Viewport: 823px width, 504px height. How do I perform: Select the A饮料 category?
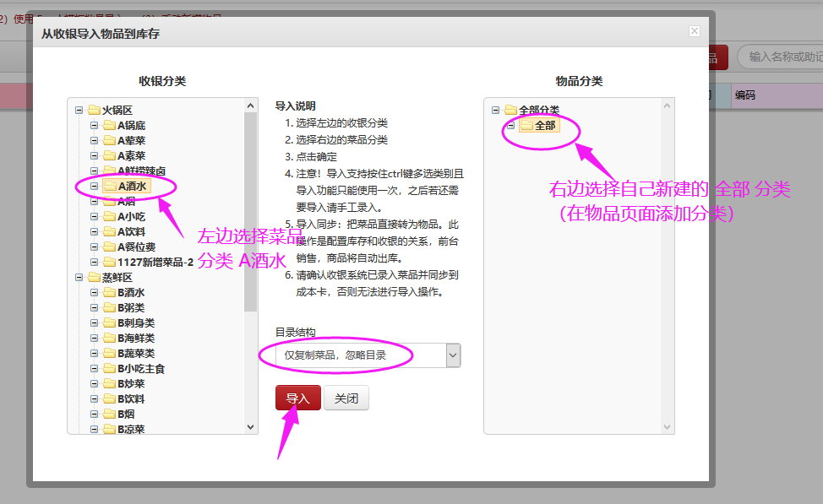(x=131, y=232)
